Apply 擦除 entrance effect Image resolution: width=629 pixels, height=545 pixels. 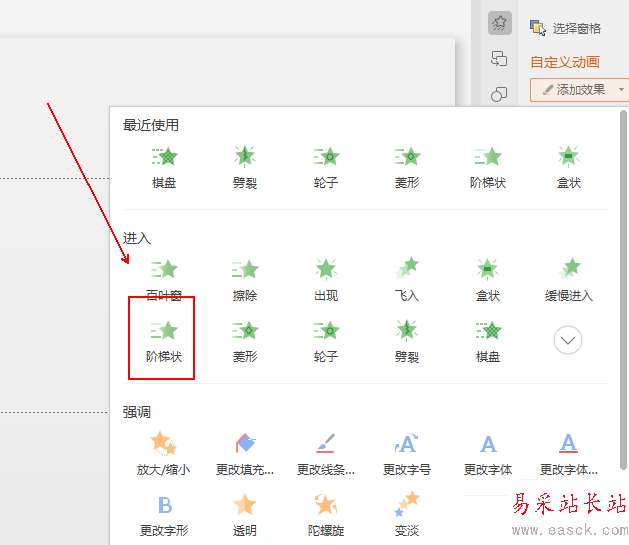click(245, 280)
